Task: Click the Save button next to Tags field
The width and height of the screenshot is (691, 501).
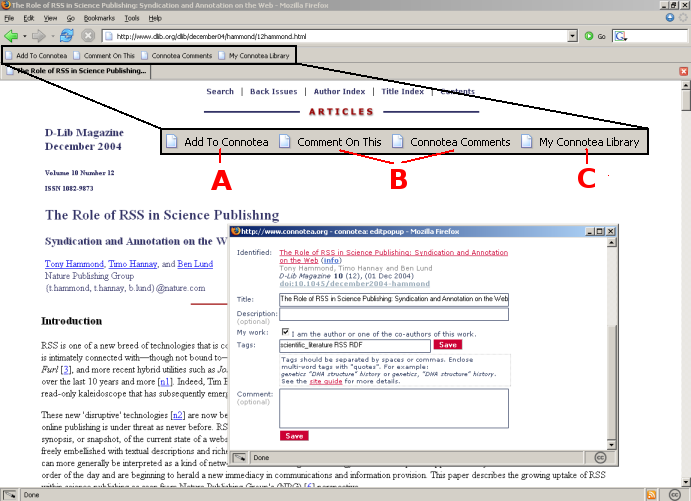Action: click(448, 345)
